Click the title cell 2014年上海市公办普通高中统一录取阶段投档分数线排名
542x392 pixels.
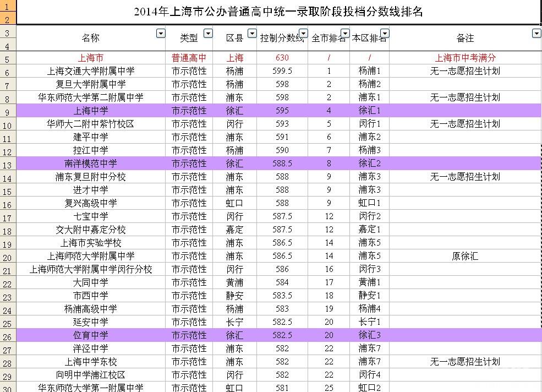(x=278, y=12)
